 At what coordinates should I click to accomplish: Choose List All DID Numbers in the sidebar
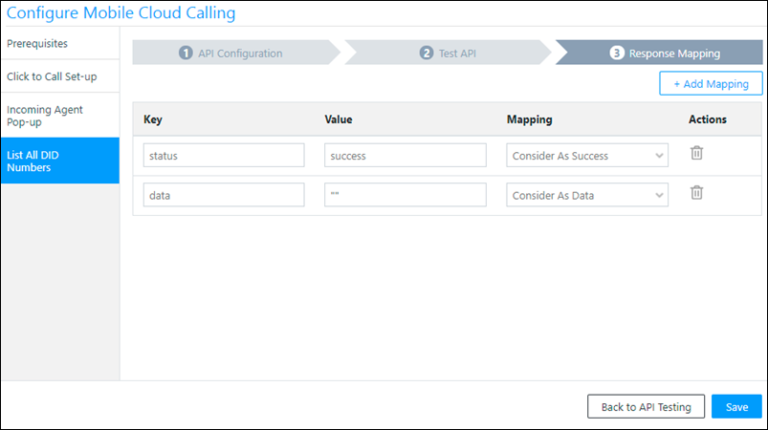pos(60,161)
